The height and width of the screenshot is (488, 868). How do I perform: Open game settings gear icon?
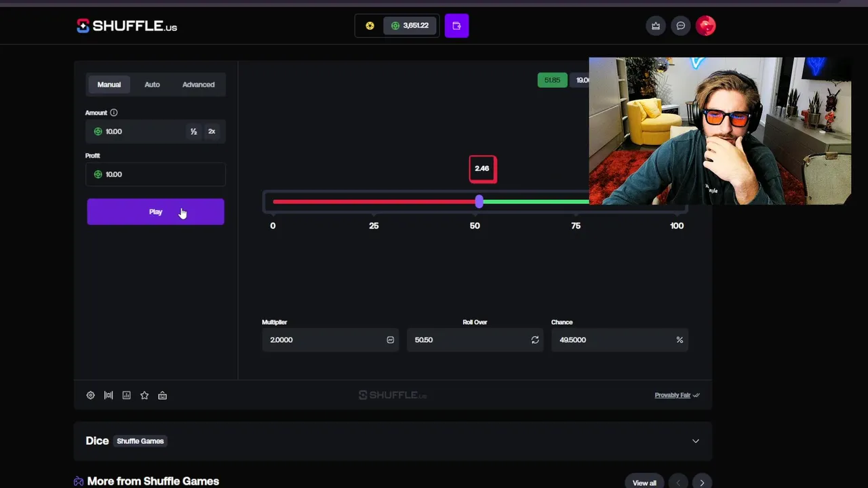click(90, 395)
